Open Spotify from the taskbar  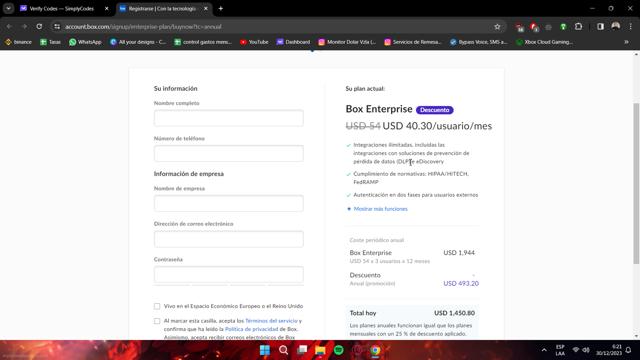click(339, 350)
